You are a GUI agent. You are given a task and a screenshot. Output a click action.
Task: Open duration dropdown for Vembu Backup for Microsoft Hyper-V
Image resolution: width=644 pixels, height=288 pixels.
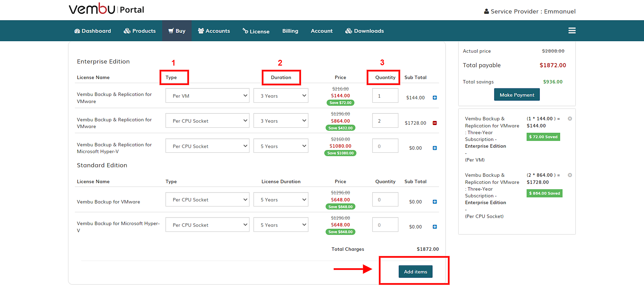281,225
